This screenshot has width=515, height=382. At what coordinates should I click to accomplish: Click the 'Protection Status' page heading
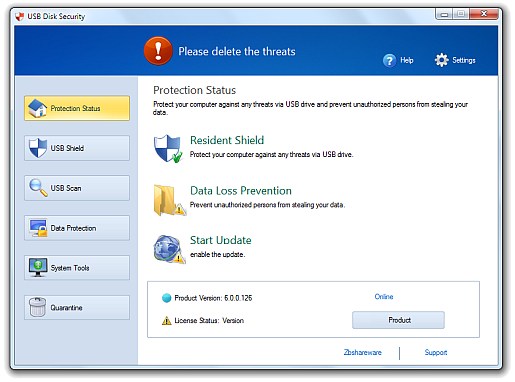[x=194, y=90]
